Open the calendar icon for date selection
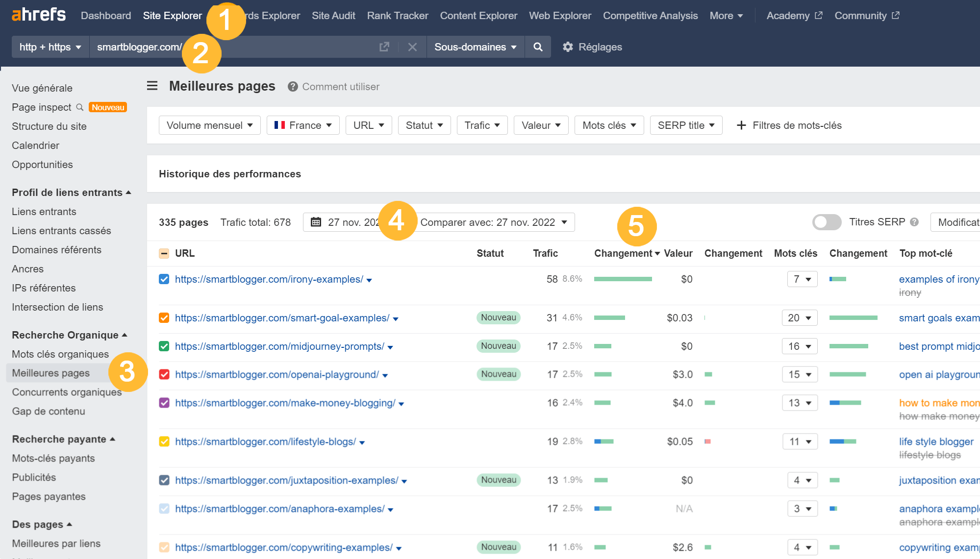This screenshot has width=980, height=559. point(316,222)
